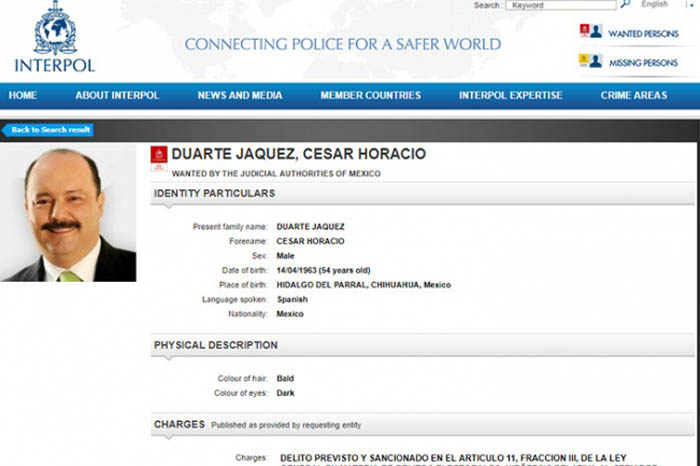Collapse the Physical Description section
Viewport: 700px width, 466px height.
pos(215,345)
